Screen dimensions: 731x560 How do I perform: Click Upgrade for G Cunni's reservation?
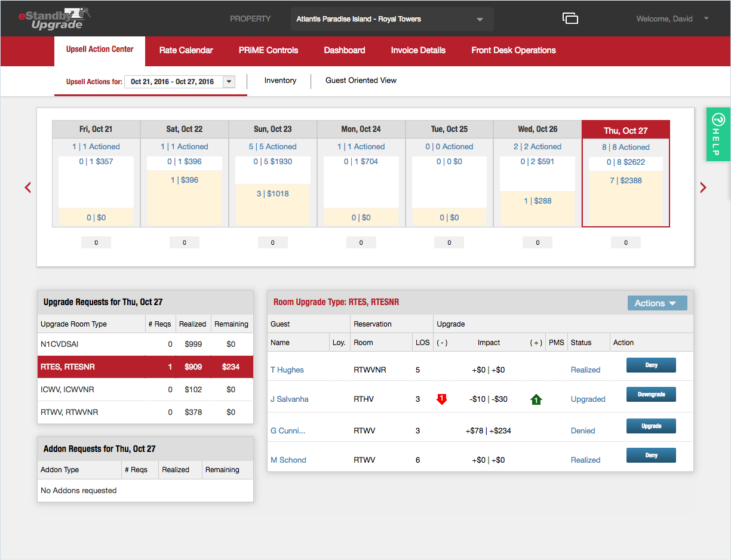point(651,426)
